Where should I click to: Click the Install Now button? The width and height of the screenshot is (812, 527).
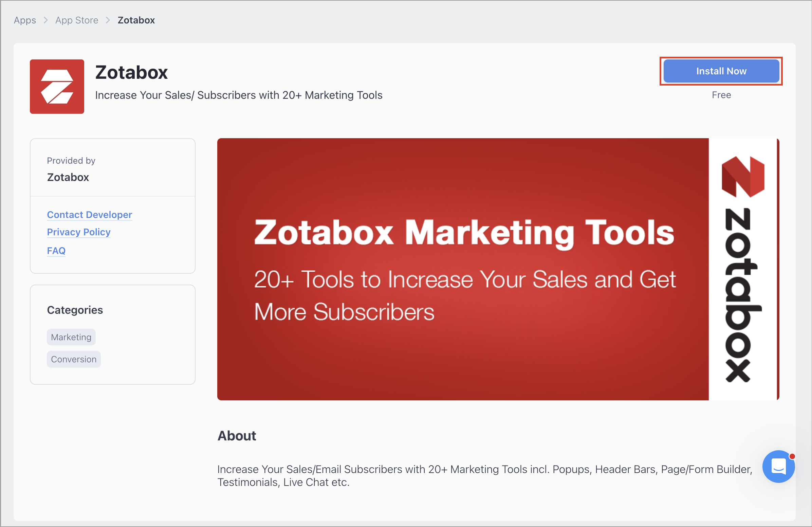tap(721, 71)
